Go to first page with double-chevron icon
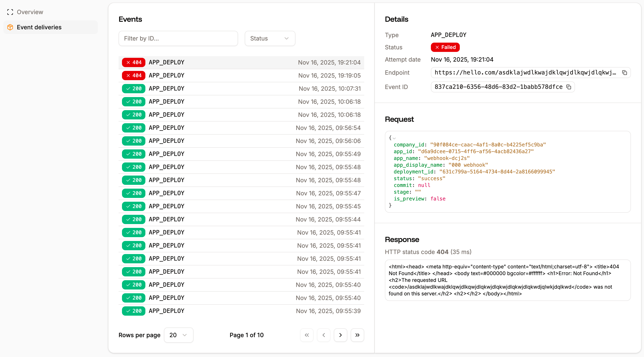644x357 pixels. click(307, 335)
